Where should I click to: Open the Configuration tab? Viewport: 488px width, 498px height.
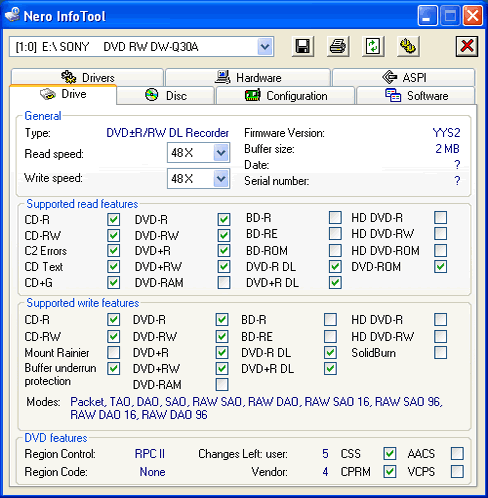tap(286, 96)
